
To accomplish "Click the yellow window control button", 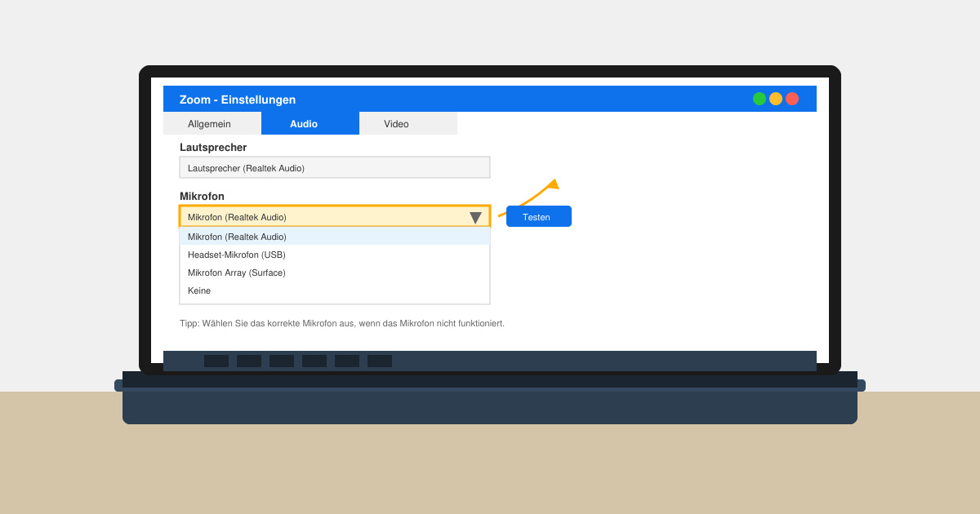I will [x=776, y=99].
